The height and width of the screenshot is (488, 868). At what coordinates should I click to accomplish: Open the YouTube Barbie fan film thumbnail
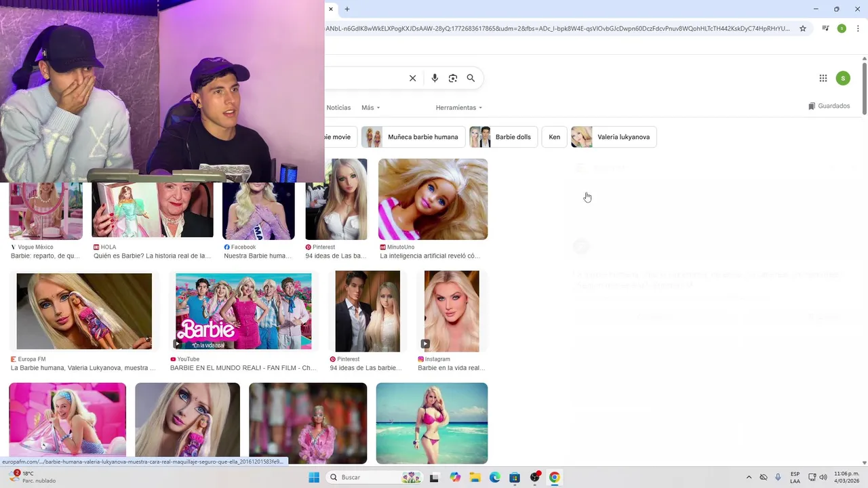point(243,311)
